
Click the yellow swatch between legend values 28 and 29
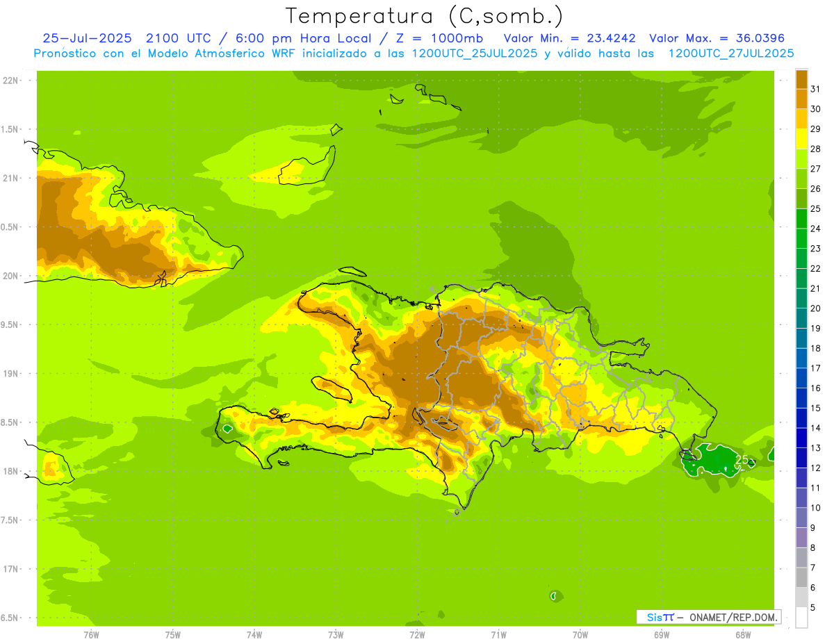click(x=801, y=139)
